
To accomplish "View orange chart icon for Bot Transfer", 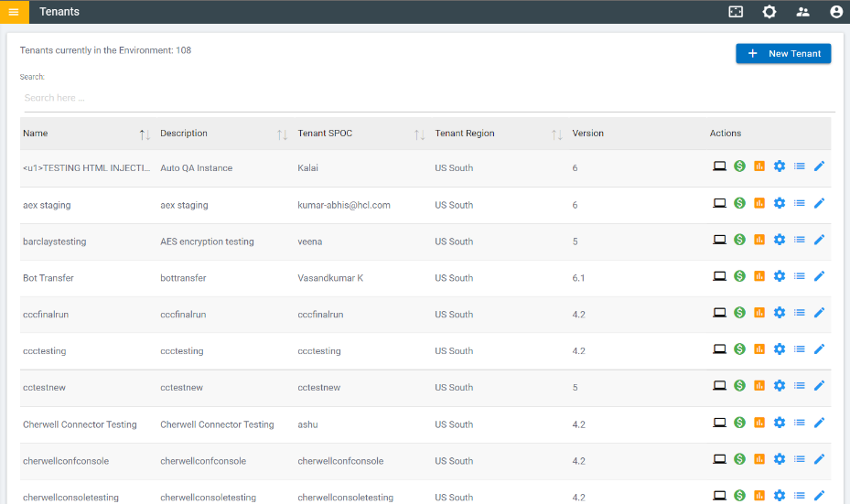I will coord(759,276).
